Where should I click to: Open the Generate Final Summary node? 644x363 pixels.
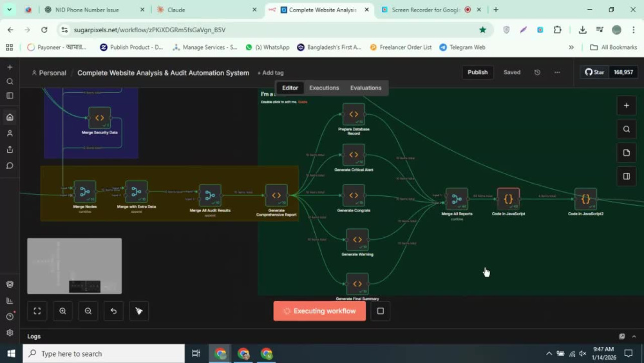[x=357, y=284]
